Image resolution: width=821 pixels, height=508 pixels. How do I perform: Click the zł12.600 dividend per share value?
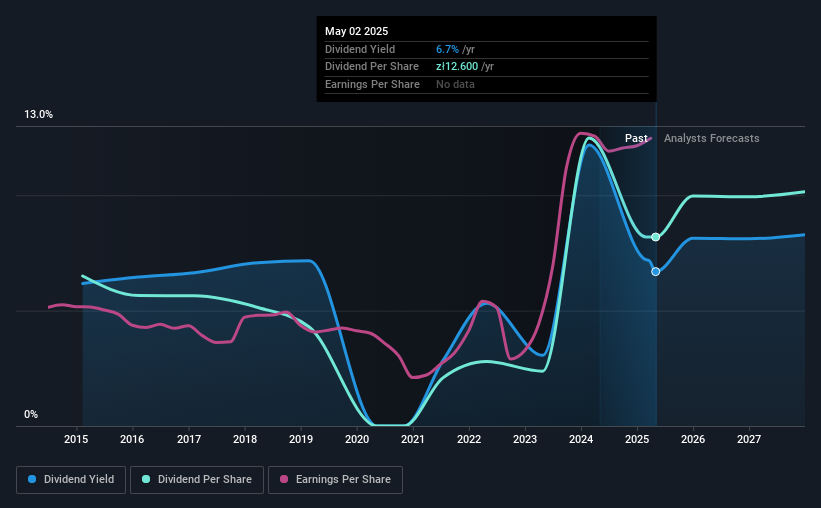tap(457, 67)
